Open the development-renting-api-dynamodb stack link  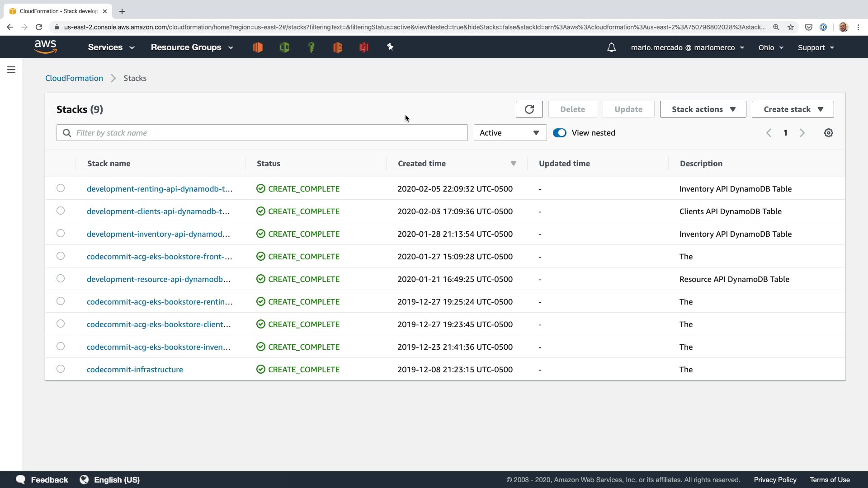tap(159, 189)
